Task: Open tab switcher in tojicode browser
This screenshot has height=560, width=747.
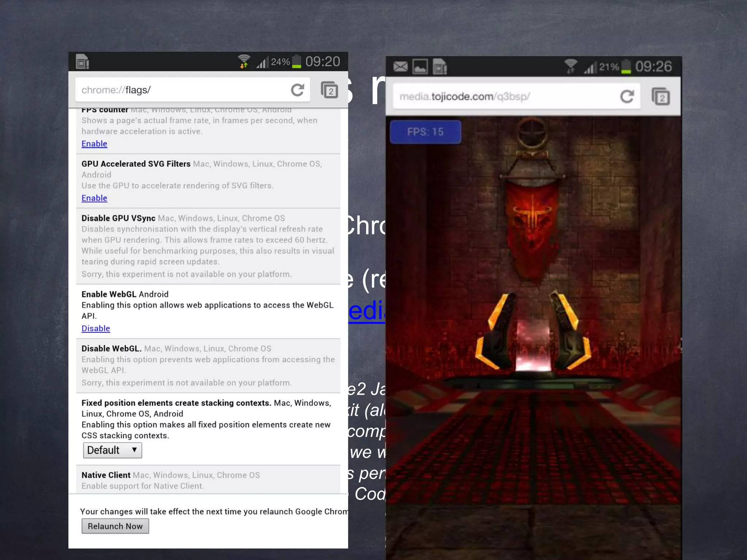Action: (x=661, y=97)
